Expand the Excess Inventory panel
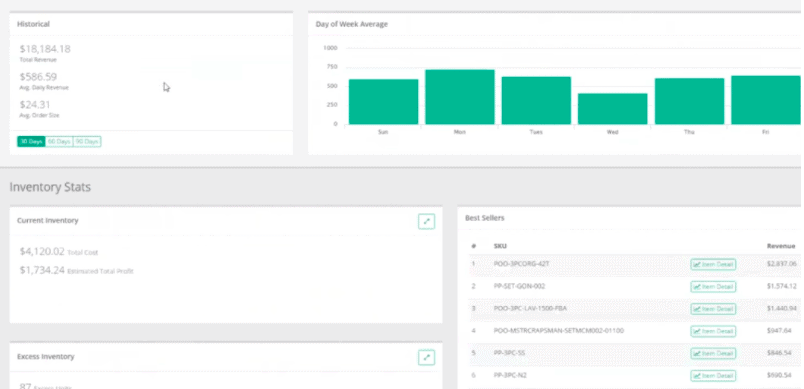This screenshot has height=389, width=804. [426, 357]
